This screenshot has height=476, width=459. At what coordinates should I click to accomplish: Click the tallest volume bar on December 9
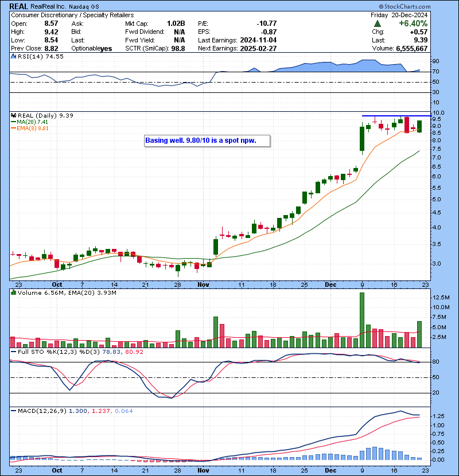click(362, 320)
